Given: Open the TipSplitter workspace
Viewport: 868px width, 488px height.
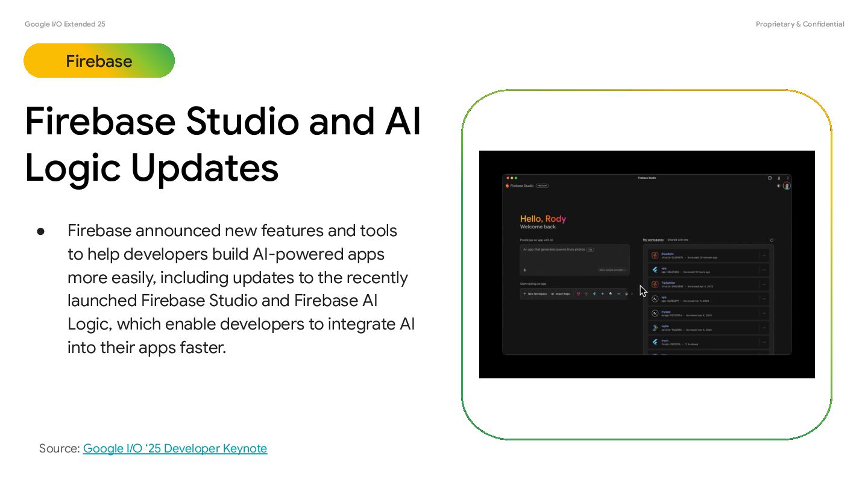Looking at the screenshot, I should pos(708,284).
